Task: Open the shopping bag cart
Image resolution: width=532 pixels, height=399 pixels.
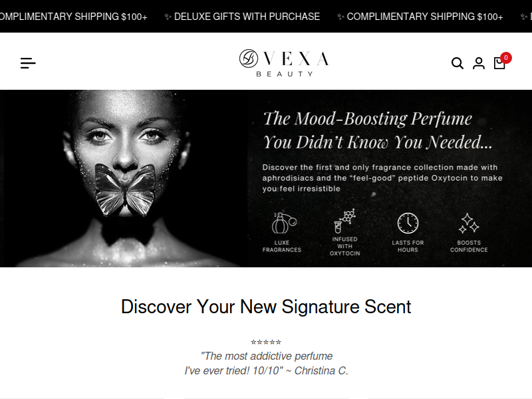Action: click(499, 63)
